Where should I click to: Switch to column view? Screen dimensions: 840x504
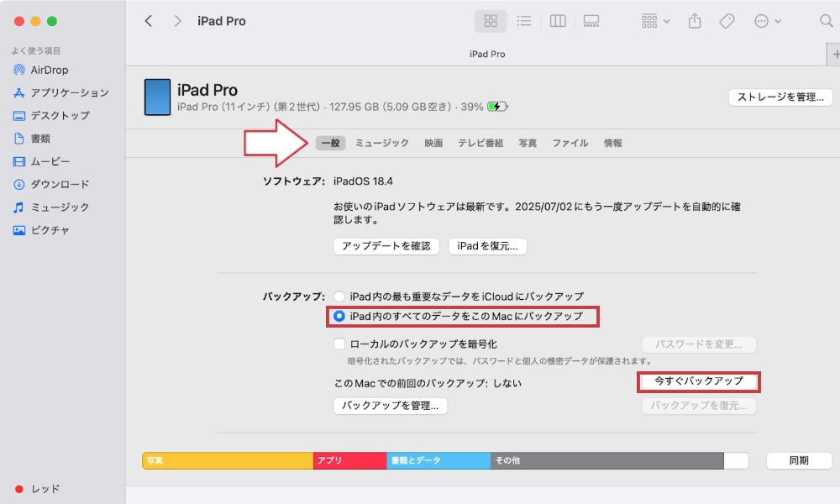pyautogui.click(x=558, y=21)
